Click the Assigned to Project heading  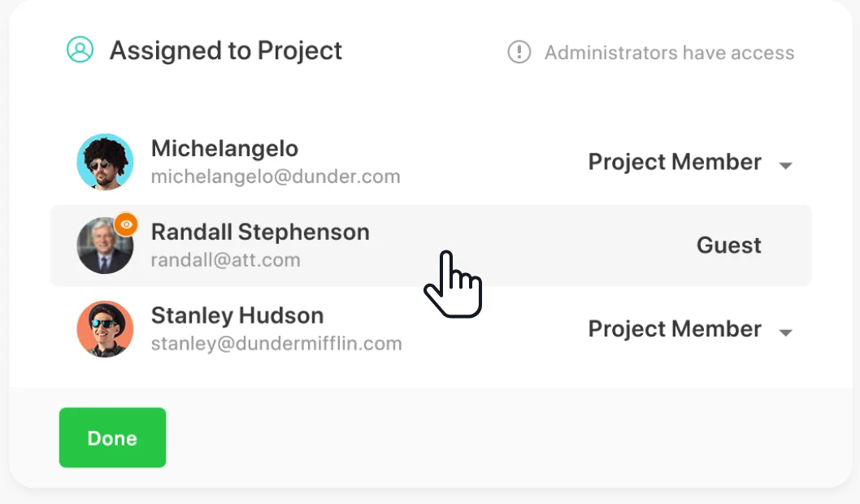(x=226, y=50)
